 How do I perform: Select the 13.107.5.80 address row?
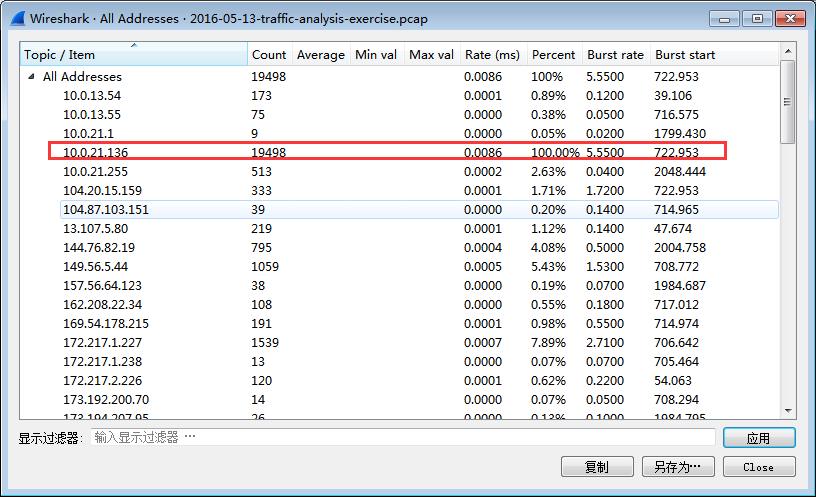[x=399, y=228]
